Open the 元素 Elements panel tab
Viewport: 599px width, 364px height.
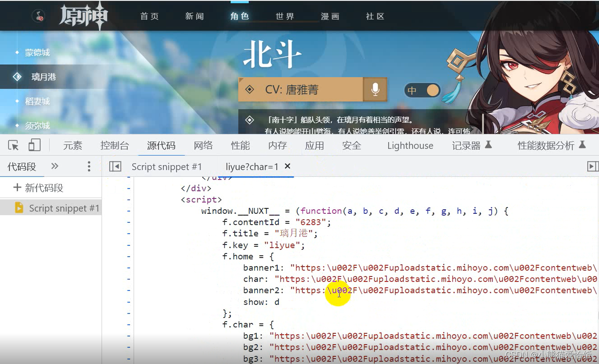[73, 145]
